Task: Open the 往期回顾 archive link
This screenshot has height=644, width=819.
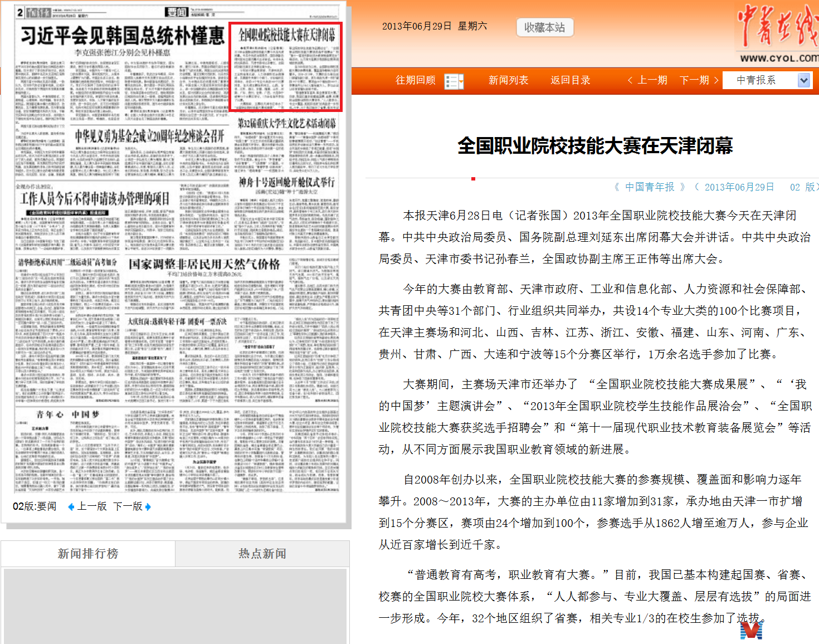Action: tap(416, 80)
